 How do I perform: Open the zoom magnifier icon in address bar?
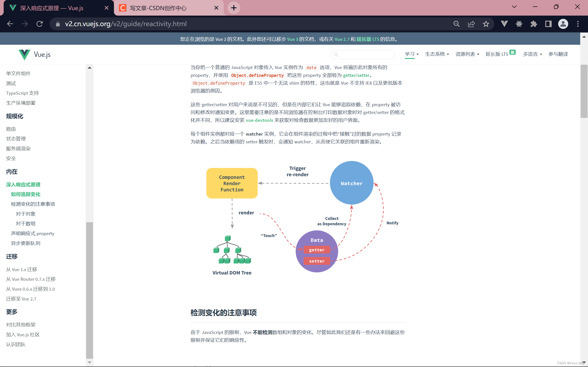pyautogui.click(x=456, y=24)
